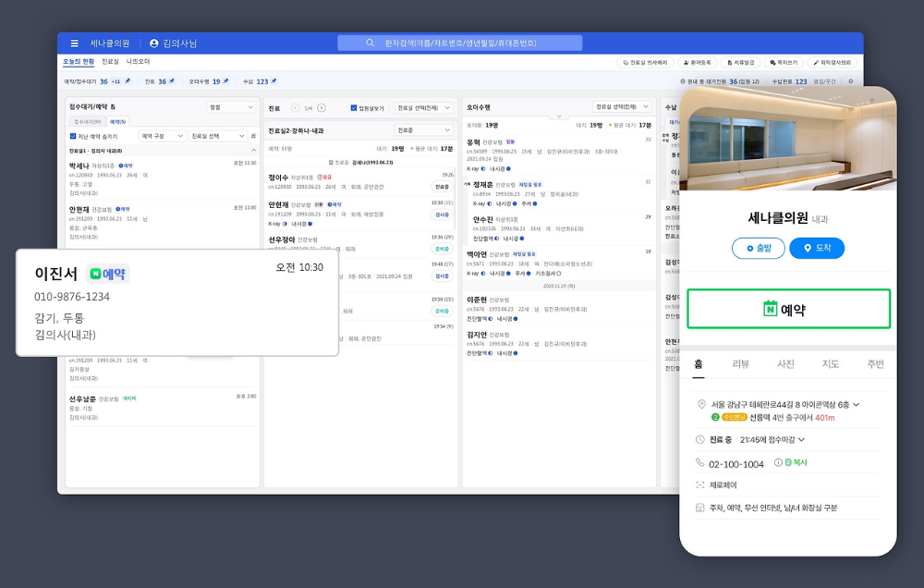Tap the 출발 button on phone
The image size is (924, 588).
click(759, 249)
